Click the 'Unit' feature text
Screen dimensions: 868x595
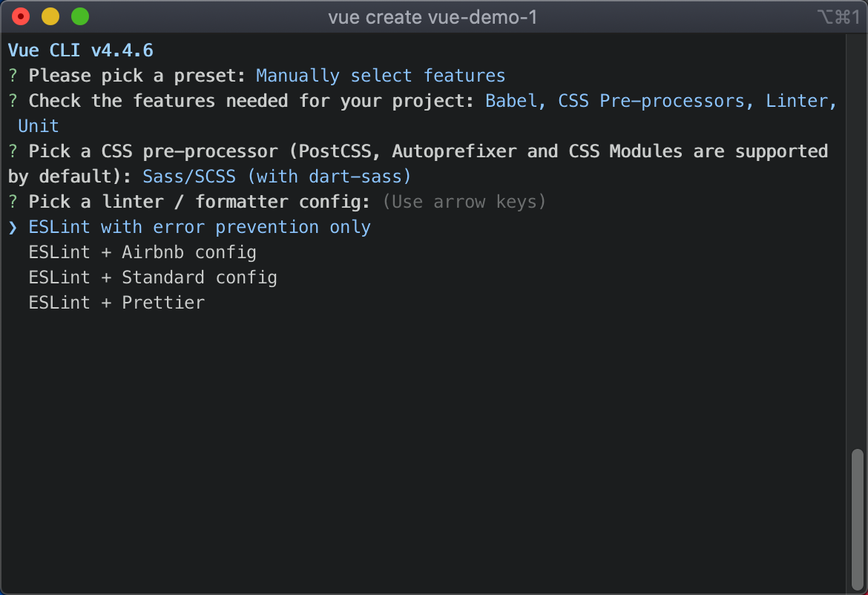(x=38, y=126)
